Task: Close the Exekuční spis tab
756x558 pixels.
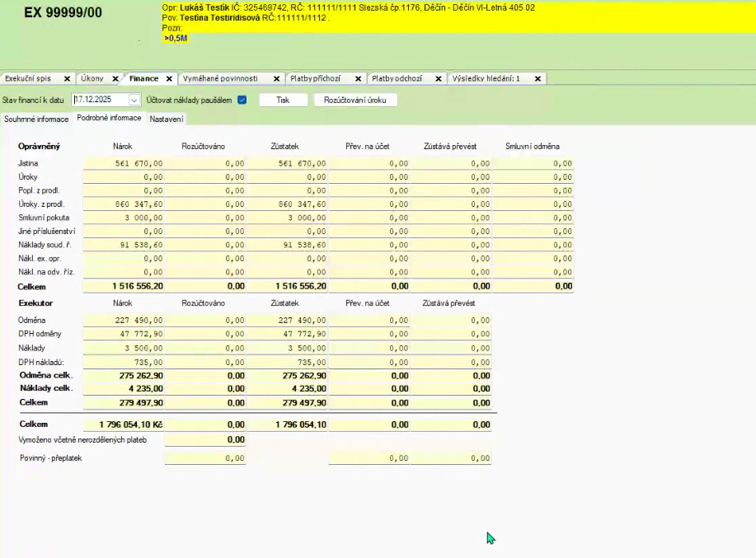Action: pos(67,78)
